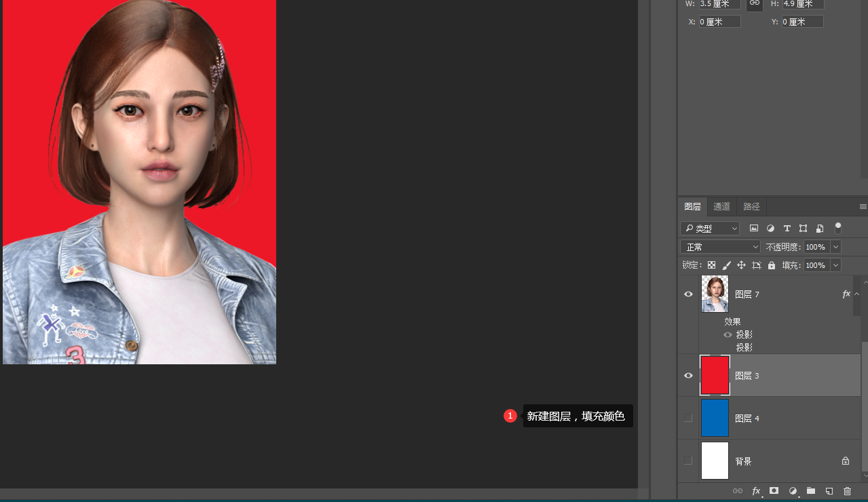Turn off the layer filtering switch
The width and height of the screenshot is (868, 502).
pos(837,228)
